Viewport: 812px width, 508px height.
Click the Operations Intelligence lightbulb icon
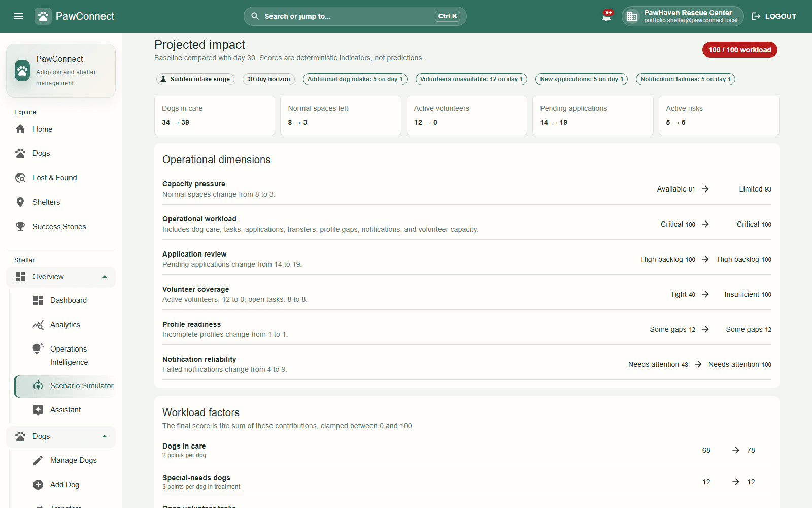(38, 349)
